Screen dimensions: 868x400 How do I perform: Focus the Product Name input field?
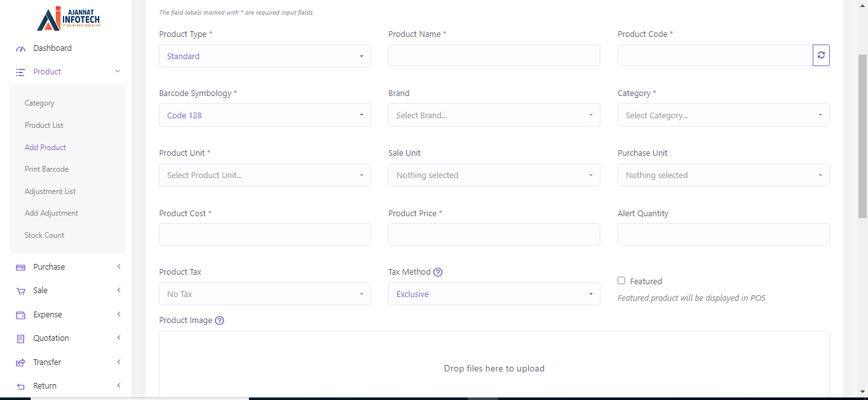(494, 55)
